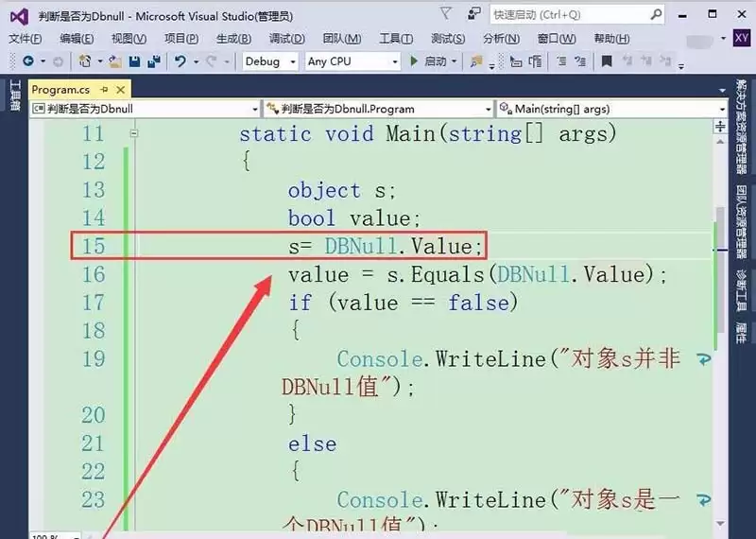Click the Save floppy disk icon
This screenshot has height=539, width=756.
(134, 61)
